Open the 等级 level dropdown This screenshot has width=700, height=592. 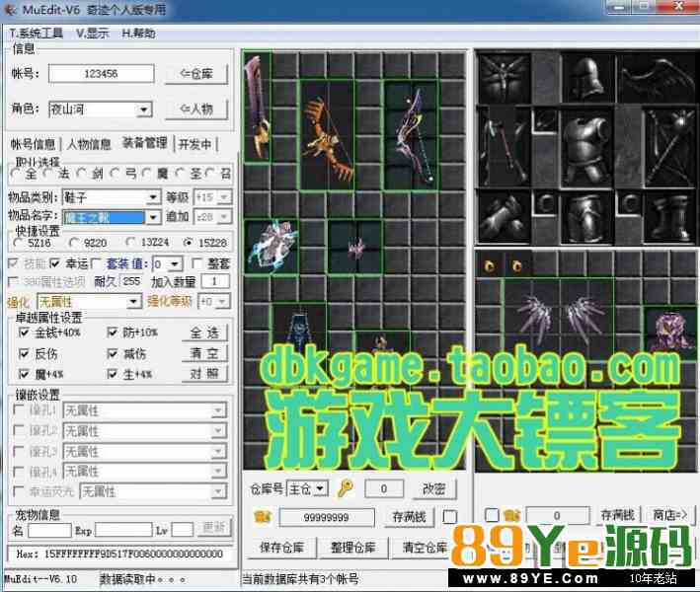[224, 196]
